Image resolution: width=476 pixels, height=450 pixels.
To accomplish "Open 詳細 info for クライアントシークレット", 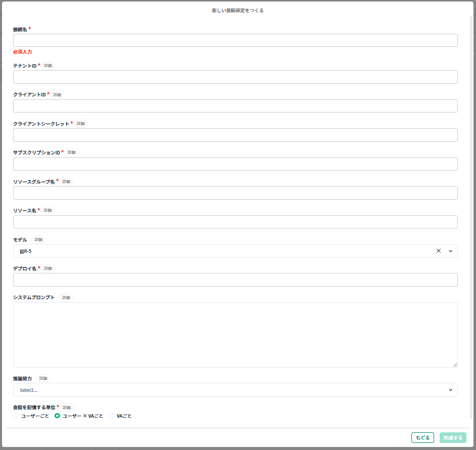I will point(80,124).
